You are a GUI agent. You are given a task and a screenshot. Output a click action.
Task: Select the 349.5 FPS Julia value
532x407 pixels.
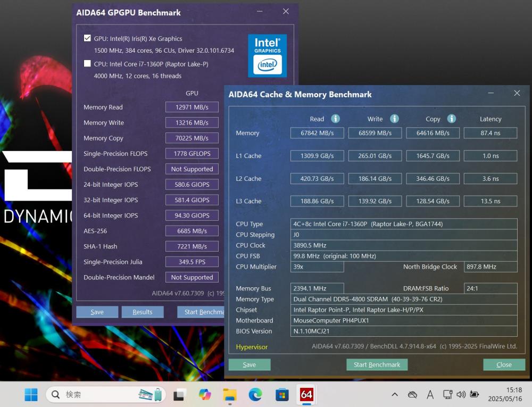pos(192,262)
